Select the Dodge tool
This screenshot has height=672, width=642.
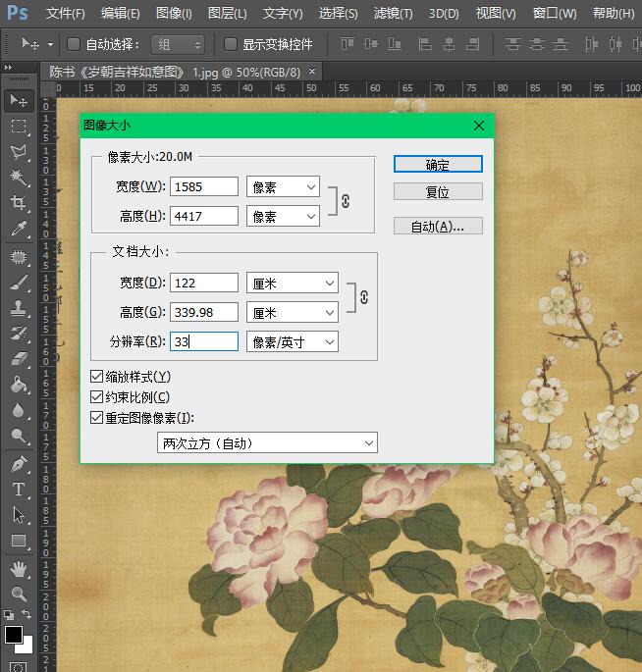(x=19, y=436)
